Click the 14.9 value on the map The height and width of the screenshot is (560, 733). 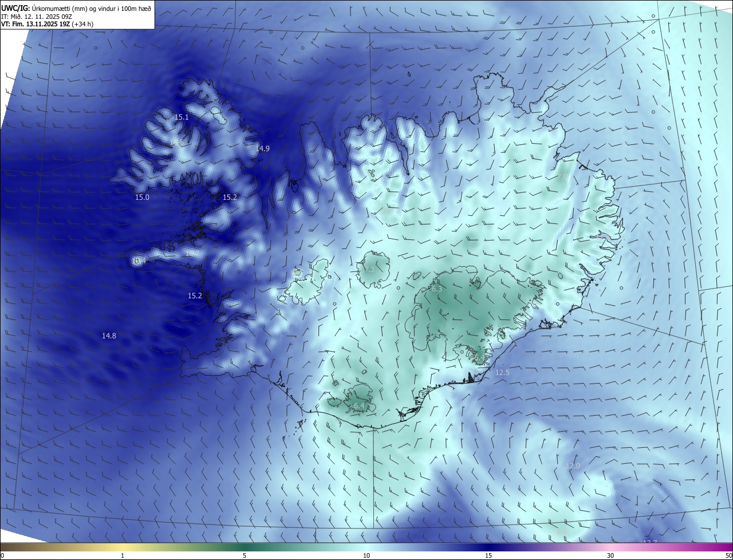[x=262, y=148]
